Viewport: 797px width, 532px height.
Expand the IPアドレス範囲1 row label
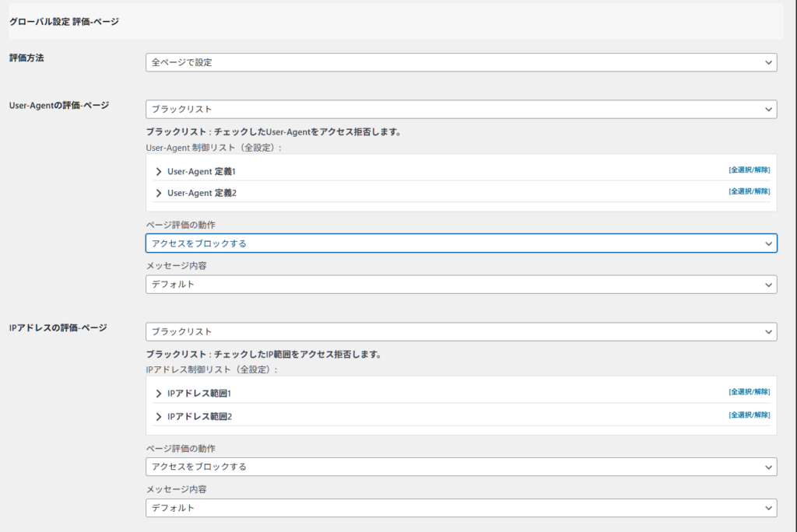click(200, 394)
